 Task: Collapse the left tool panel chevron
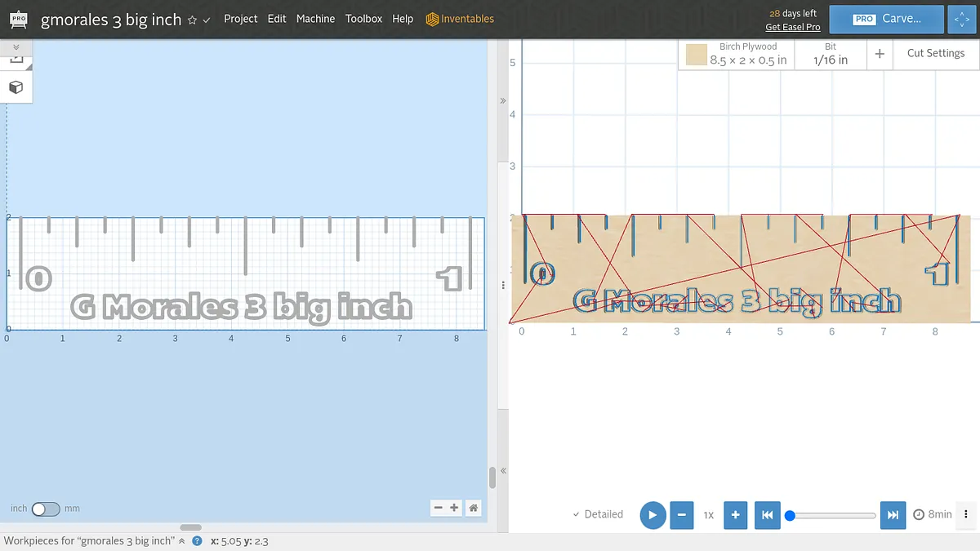(16, 47)
